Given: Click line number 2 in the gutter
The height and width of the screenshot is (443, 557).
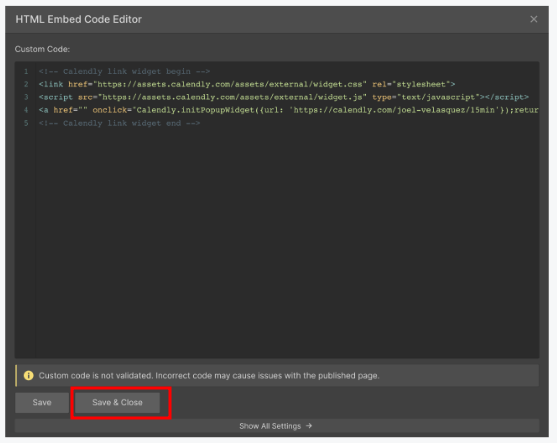Looking at the screenshot, I should pyautogui.click(x=26, y=84).
